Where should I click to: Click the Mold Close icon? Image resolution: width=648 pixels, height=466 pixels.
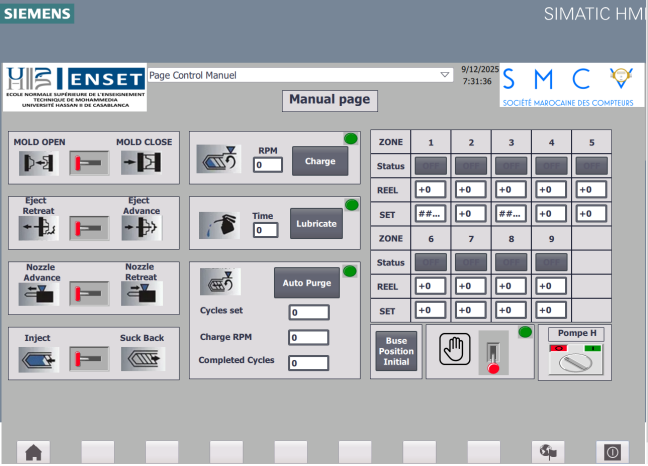point(141,163)
